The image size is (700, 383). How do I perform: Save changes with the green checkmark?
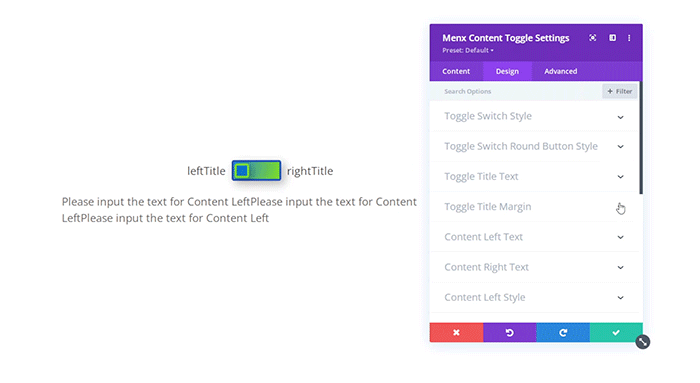point(616,333)
